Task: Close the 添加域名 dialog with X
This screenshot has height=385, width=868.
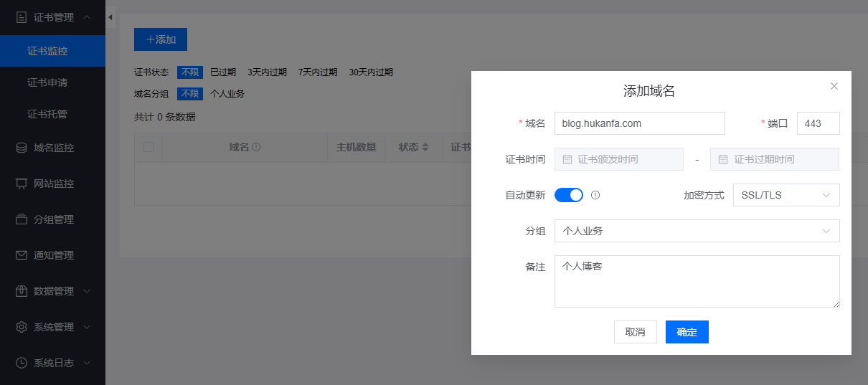Action: click(x=834, y=86)
